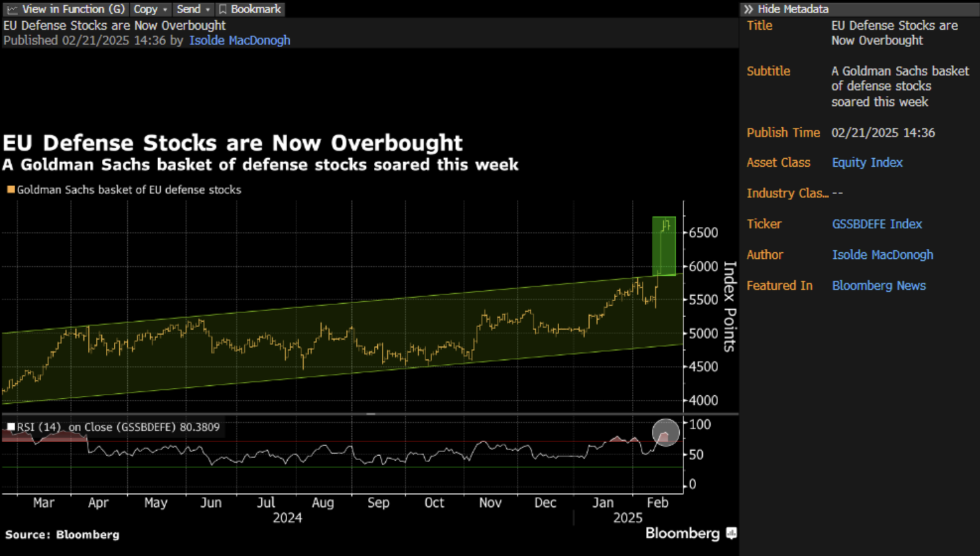Viewport: 980px width, 556px height.
Task: Click the 6500 y-axis value
Action: tap(703, 233)
